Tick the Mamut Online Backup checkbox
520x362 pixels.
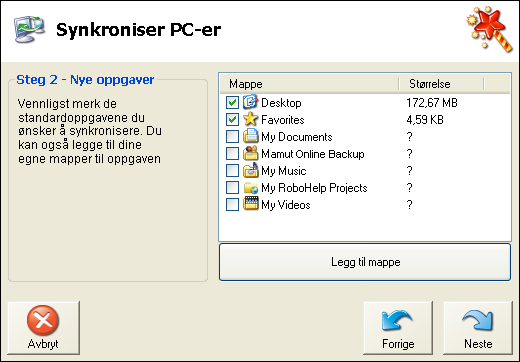(x=232, y=153)
